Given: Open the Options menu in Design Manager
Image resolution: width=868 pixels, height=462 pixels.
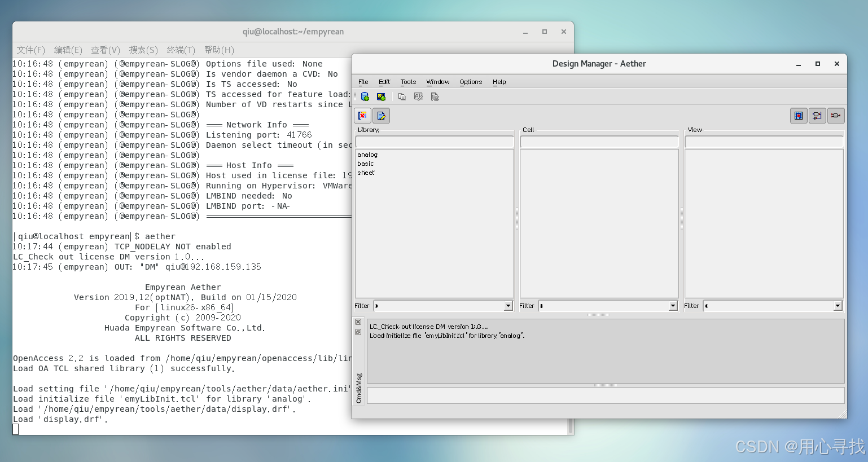Looking at the screenshot, I should point(471,82).
